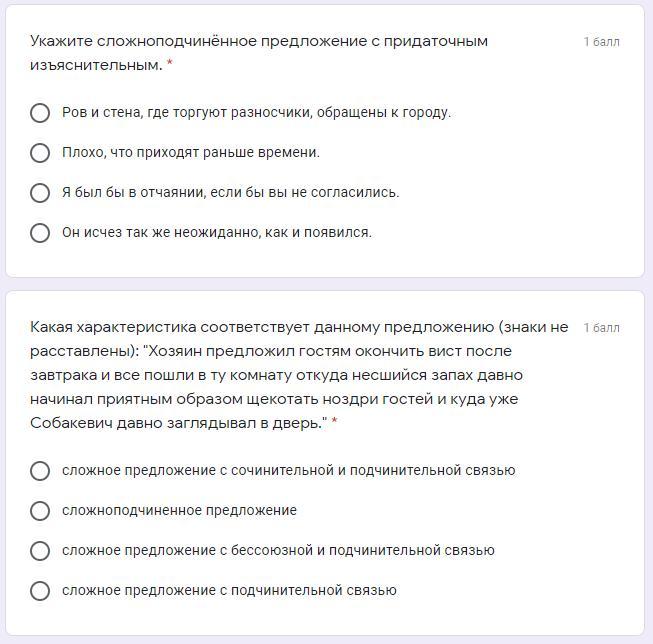Select radio "сложное предложение с подчинительной связью"
The width and height of the screenshot is (653, 644).
coord(40,591)
